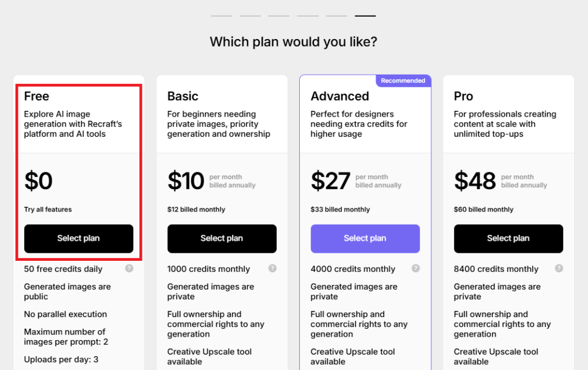Image resolution: width=588 pixels, height=370 pixels.
Task: Click help icon beside 8400 credits monthly
Action: [x=559, y=268]
